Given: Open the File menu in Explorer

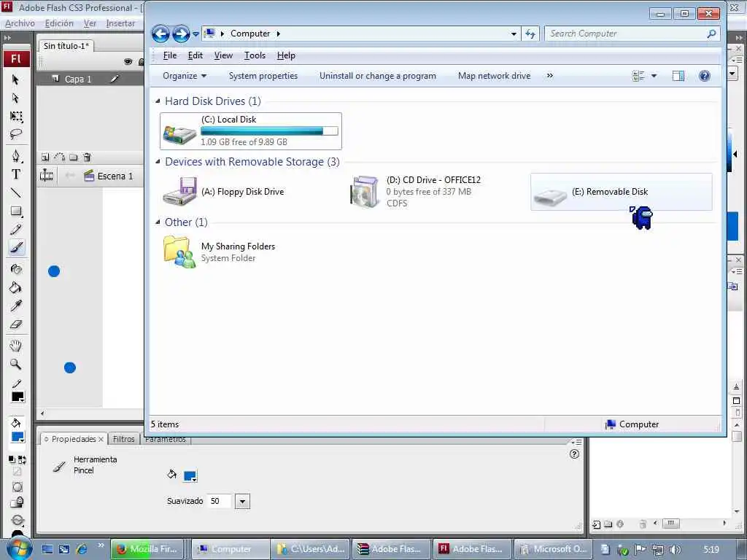Looking at the screenshot, I should (169, 55).
